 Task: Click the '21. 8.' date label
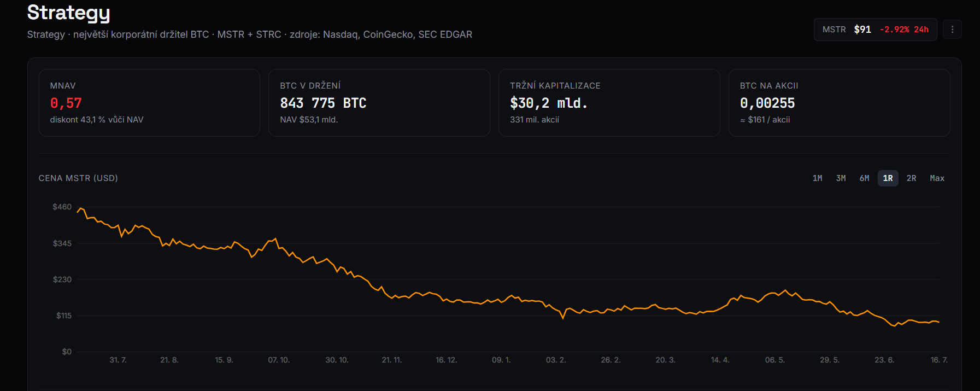coord(169,360)
